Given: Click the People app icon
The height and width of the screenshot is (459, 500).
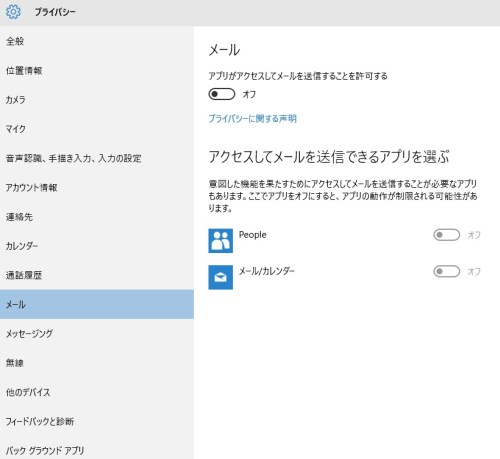Looking at the screenshot, I should tap(220, 241).
